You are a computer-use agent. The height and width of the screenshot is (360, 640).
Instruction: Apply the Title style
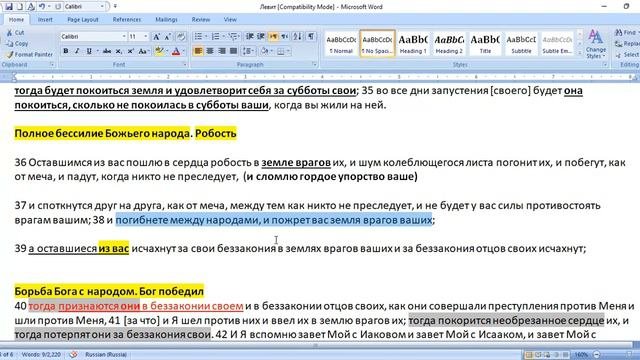pos(485,43)
